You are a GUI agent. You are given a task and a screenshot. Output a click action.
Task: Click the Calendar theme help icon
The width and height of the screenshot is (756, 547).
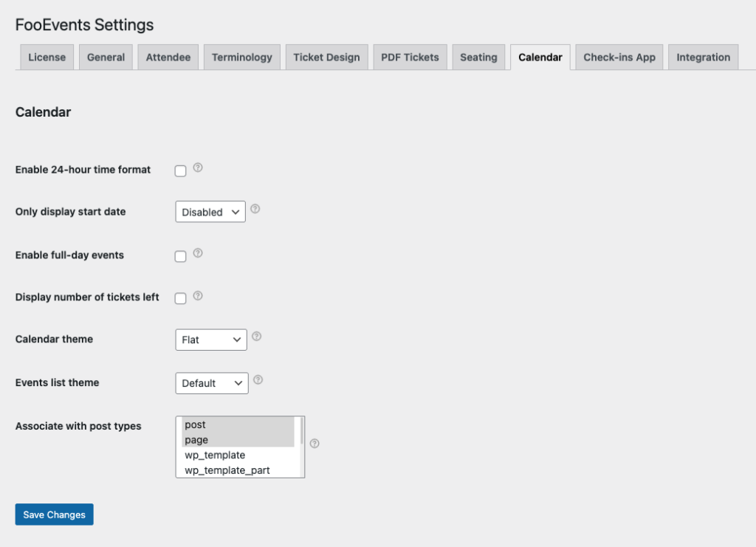(256, 335)
